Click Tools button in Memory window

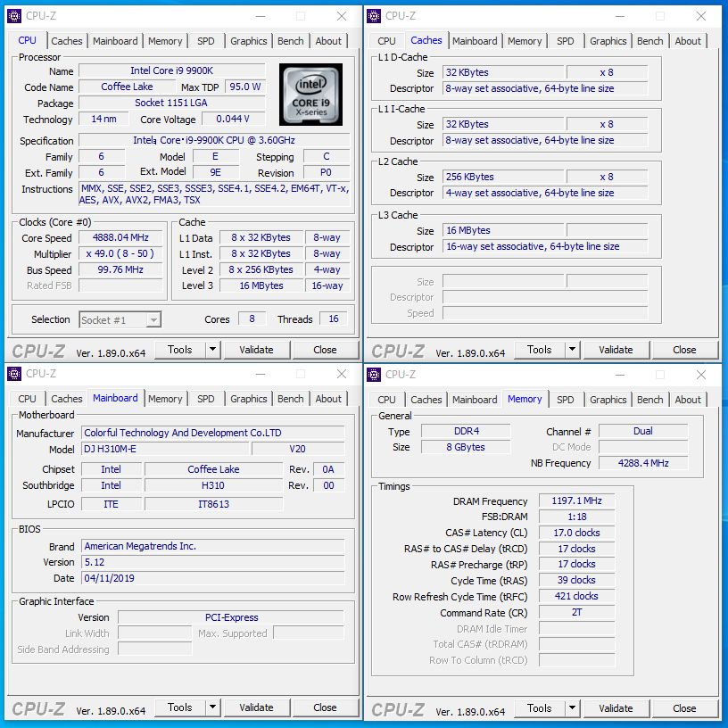tap(540, 708)
